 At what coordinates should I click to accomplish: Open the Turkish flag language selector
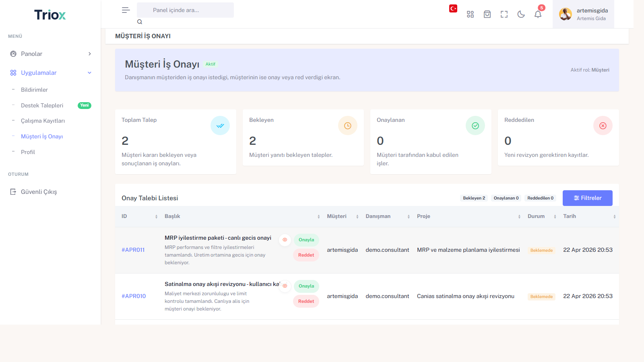[453, 8]
